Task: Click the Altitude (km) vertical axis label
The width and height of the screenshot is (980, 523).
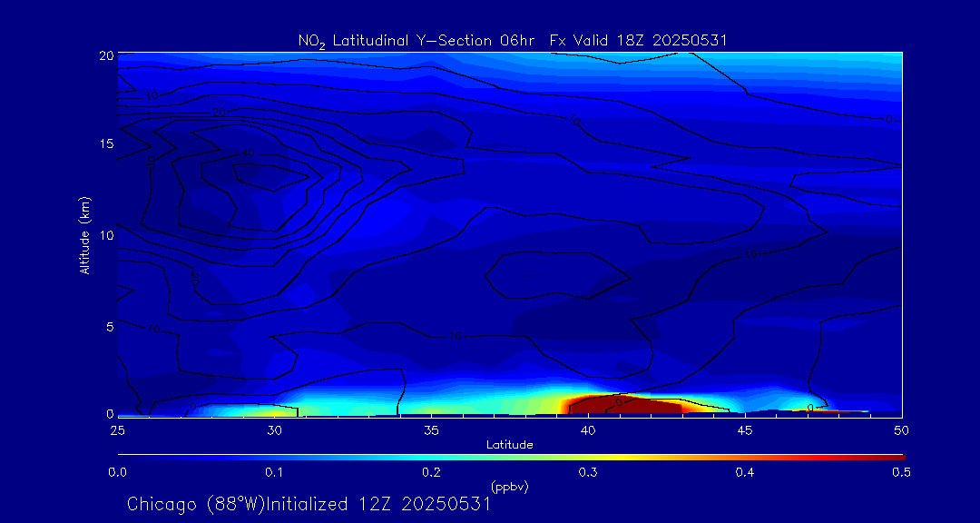Action: coord(84,235)
